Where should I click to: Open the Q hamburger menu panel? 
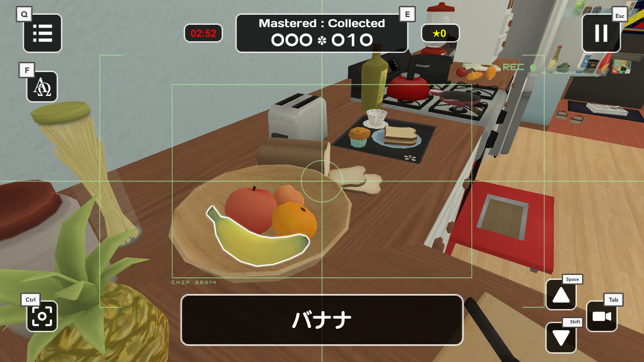43,33
